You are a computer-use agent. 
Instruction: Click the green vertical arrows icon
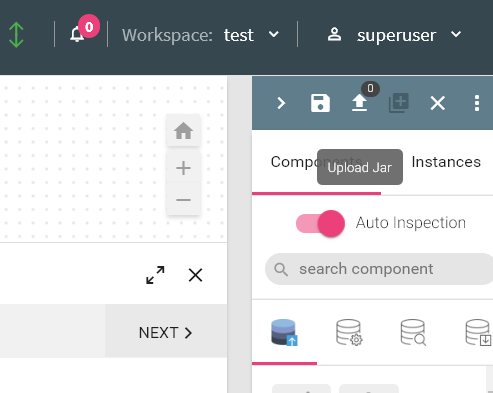(16, 35)
